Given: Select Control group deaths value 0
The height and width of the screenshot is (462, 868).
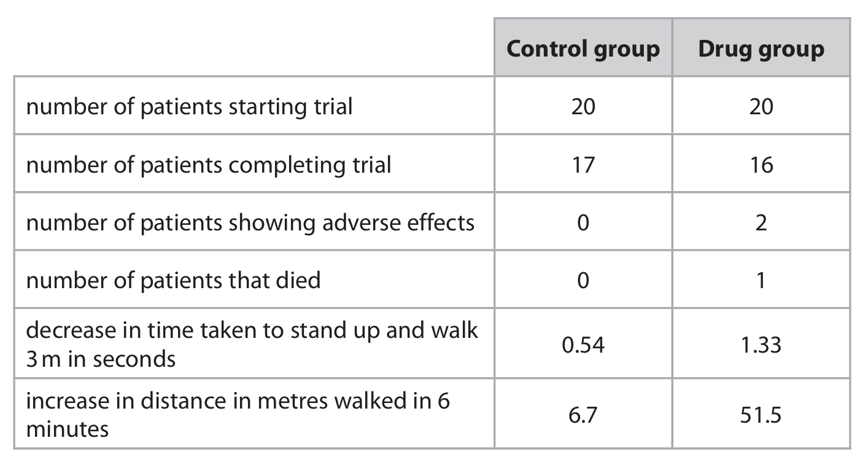Looking at the screenshot, I should (583, 280).
